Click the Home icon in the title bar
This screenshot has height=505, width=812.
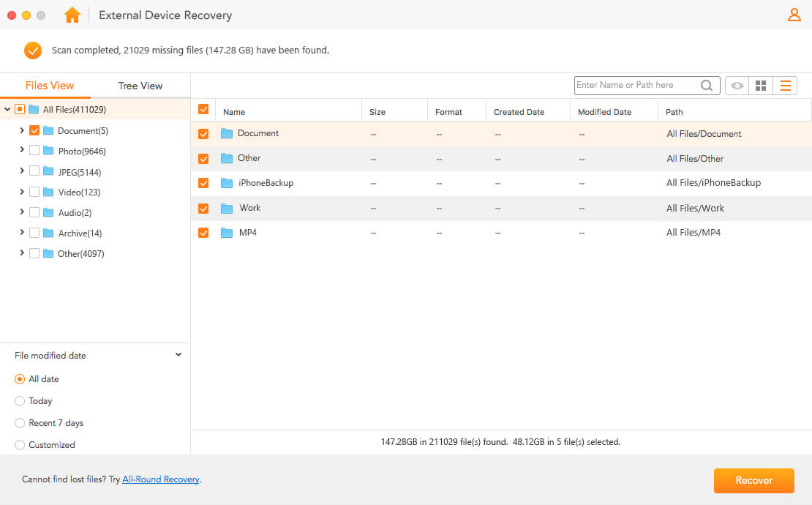(72, 15)
